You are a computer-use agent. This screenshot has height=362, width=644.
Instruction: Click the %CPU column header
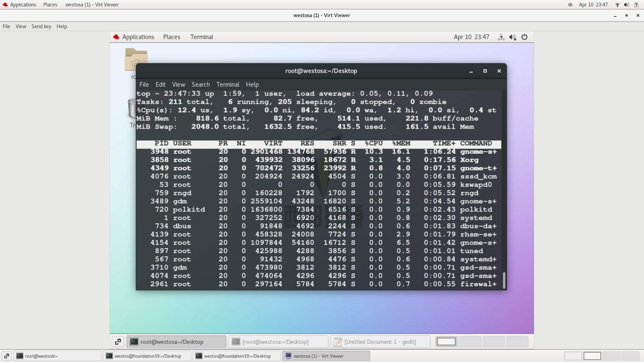pos(374,143)
